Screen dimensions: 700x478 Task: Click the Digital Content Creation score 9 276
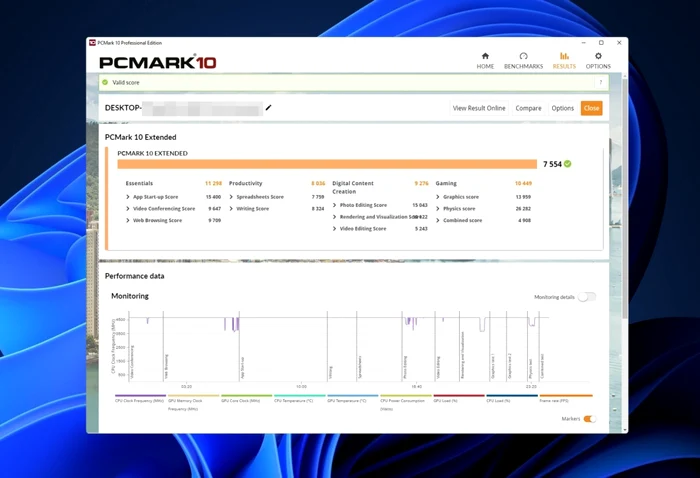click(421, 183)
